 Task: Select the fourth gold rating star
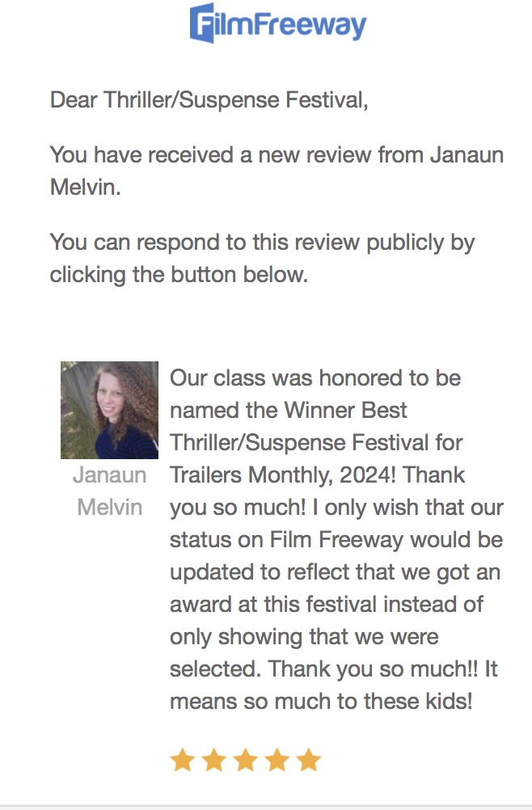(277, 760)
